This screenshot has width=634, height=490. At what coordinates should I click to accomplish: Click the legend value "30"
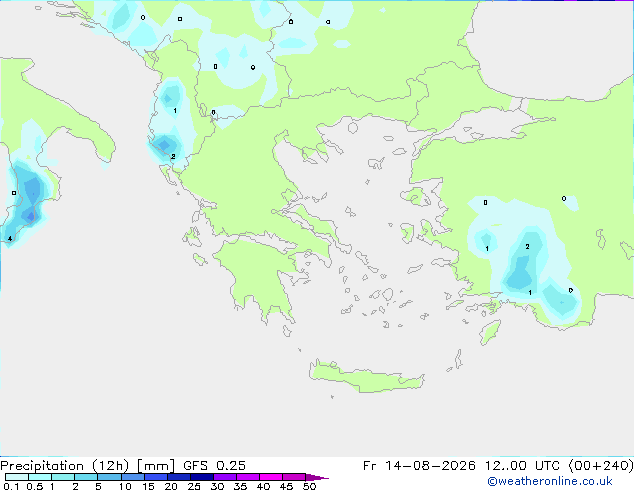[x=217, y=486]
